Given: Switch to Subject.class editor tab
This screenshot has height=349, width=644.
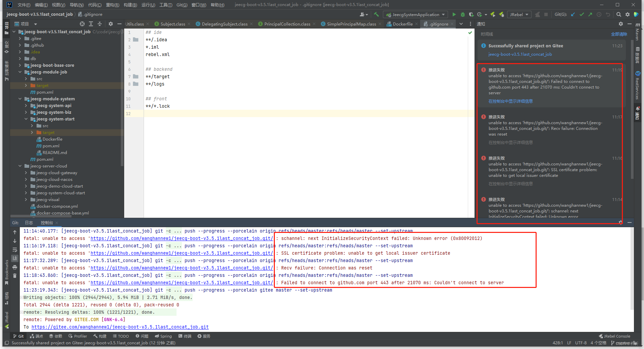Looking at the screenshot, I should click(x=172, y=24).
